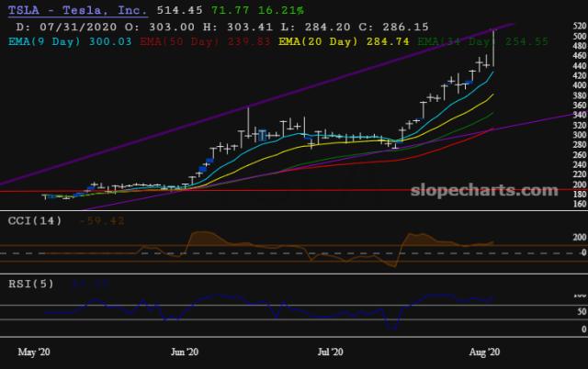Image resolution: width=588 pixels, height=369 pixels.
Task: Click the 160 price axis label
Action: [x=580, y=204]
